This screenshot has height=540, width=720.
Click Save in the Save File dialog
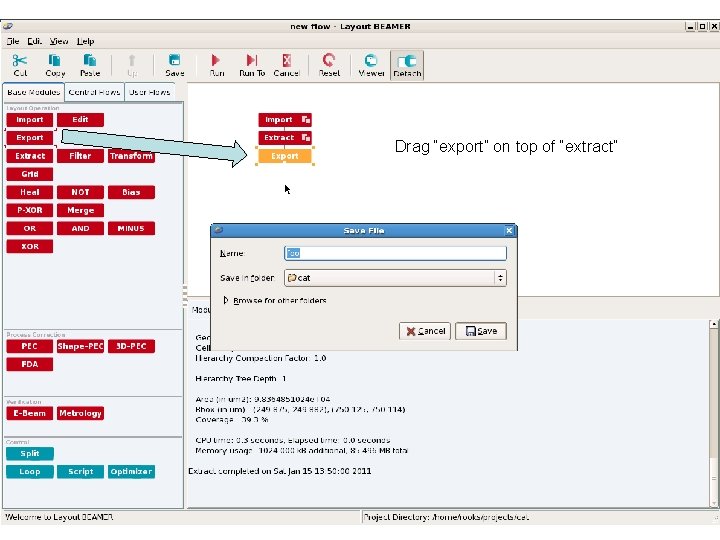[481, 331]
